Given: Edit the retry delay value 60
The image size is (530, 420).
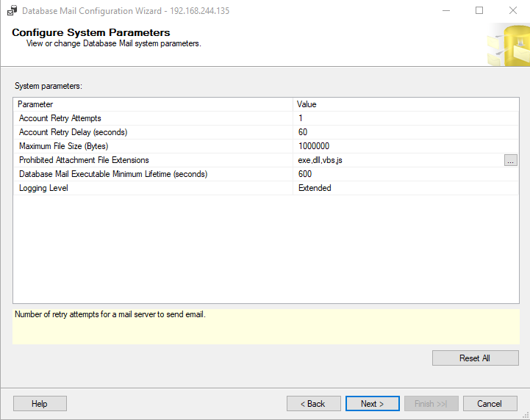Looking at the screenshot, I should tap(405, 132).
